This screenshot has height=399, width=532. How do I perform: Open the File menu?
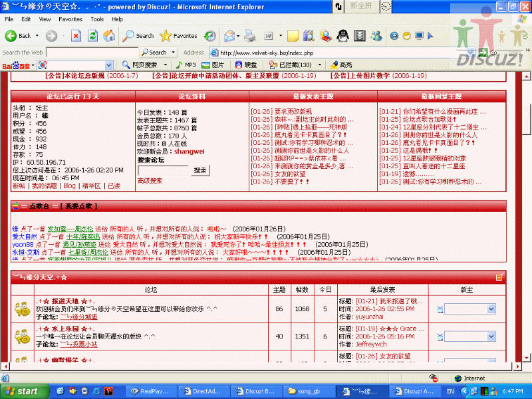[9, 19]
